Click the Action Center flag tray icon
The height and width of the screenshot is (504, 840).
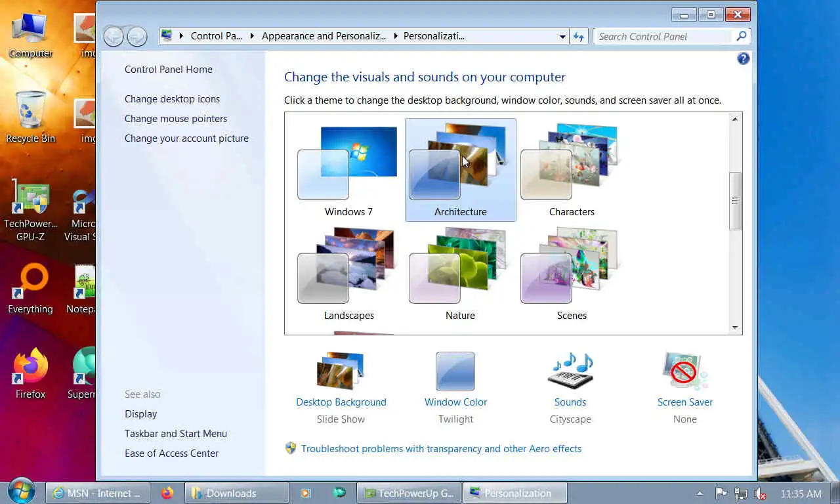pyautogui.click(x=721, y=493)
